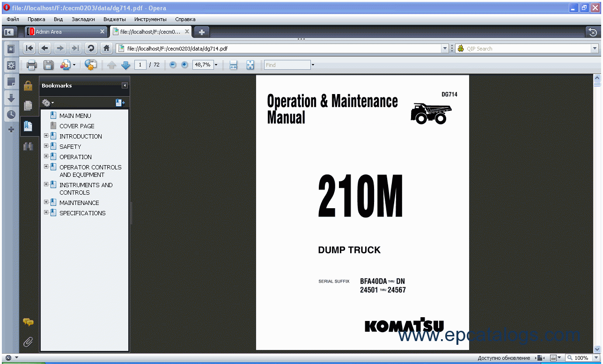The width and height of the screenshot is (603, 364).
Task: Open a new tab
Action: pyautogui.click(x=202, y=32)
